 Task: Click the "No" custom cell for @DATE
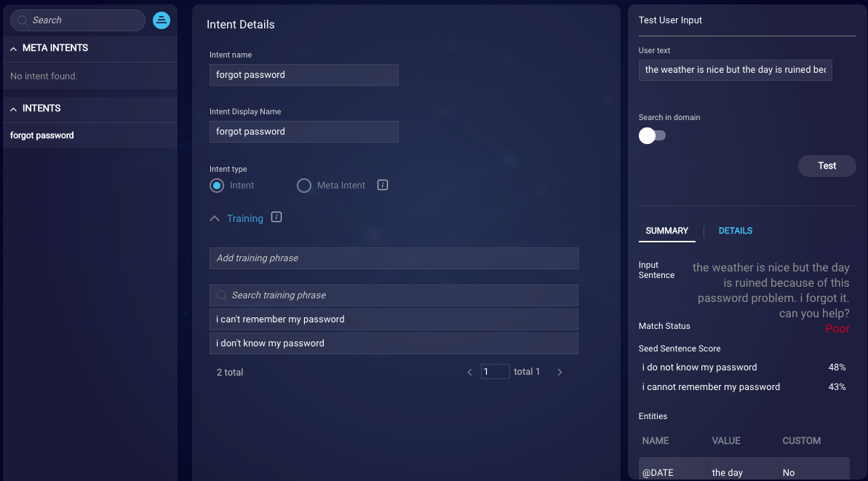[x=788, y=473]
